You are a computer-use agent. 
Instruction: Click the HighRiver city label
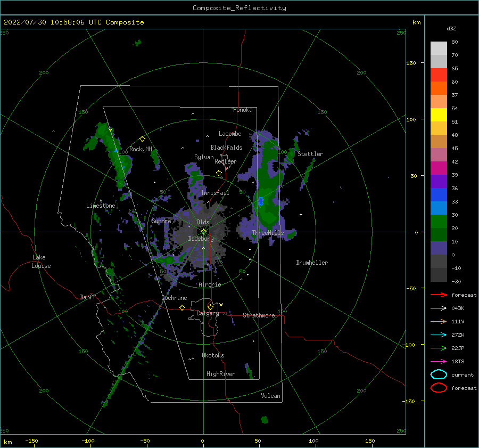[221, 374]
